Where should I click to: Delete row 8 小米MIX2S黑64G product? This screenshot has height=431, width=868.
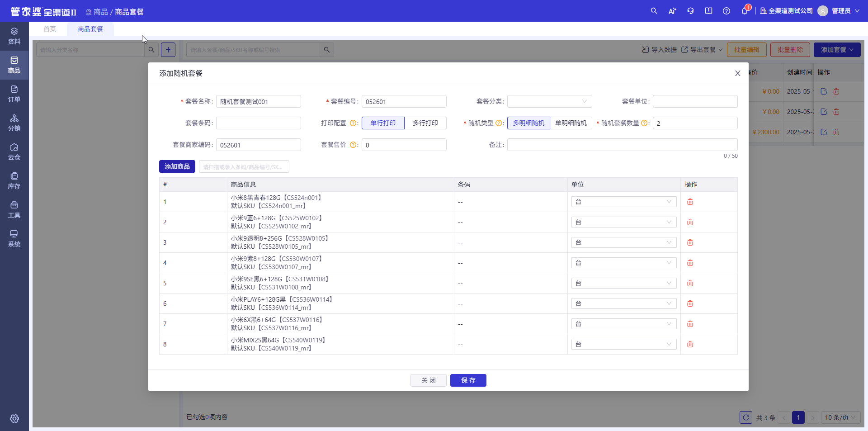(x=690, y=344)
